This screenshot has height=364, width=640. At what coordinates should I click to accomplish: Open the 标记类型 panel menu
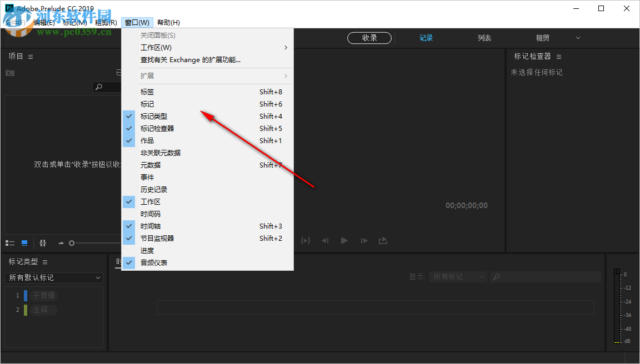[44, 261]
